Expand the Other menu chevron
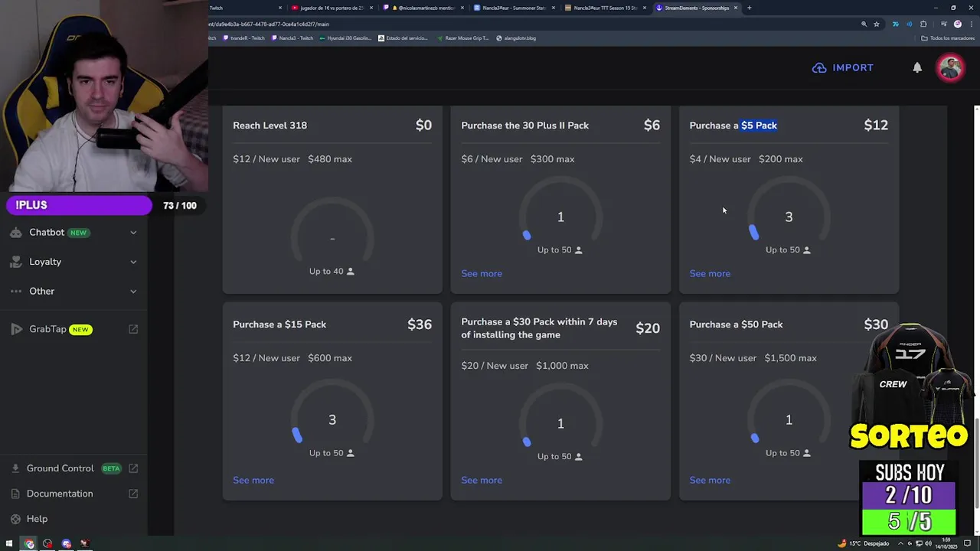This screenshot has width=980, height=551. pyautogui.click(x=133, y=291)
